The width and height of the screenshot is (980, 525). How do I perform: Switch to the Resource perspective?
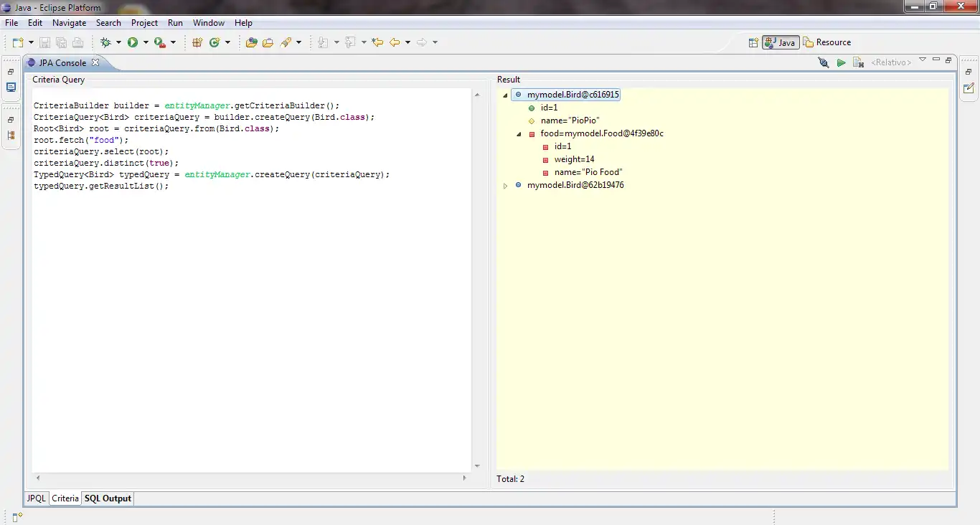coord(827,42)
